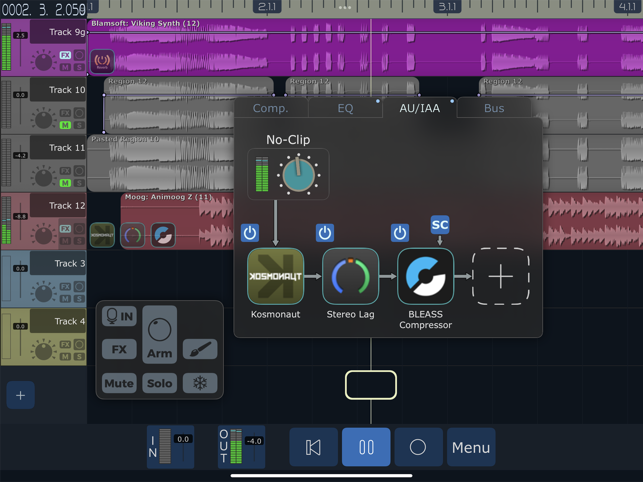Rewind to start with the skip-back button

point(314,447)
